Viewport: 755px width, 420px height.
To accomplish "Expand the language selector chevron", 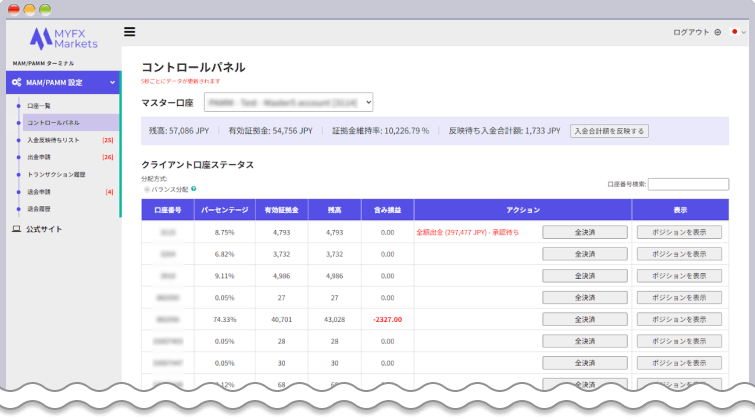I will [743, 32].
